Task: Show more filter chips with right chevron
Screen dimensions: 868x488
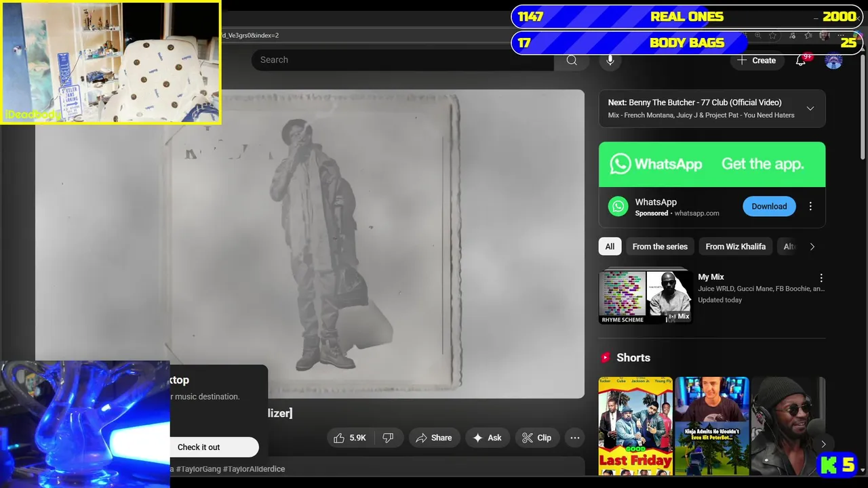Action: click(x=812, y=247)
